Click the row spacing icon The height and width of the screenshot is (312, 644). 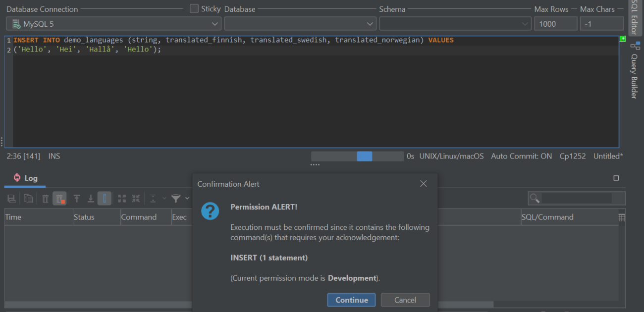coord(153,199)
